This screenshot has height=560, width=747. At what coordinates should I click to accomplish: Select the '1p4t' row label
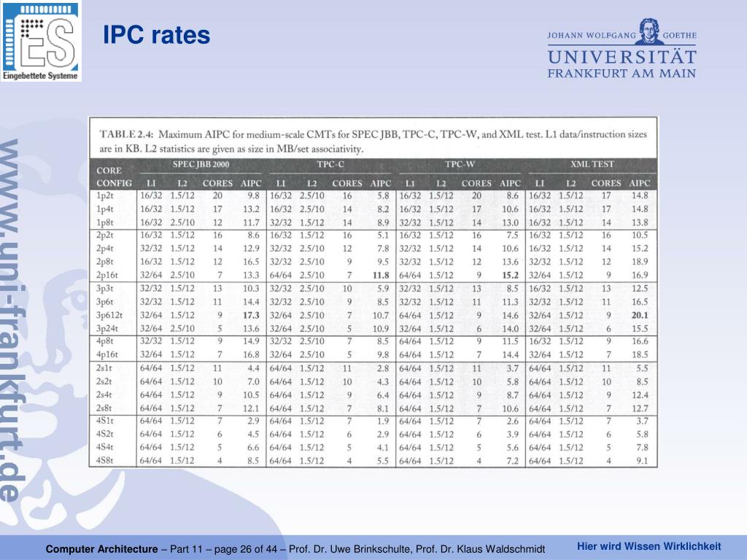105,209
